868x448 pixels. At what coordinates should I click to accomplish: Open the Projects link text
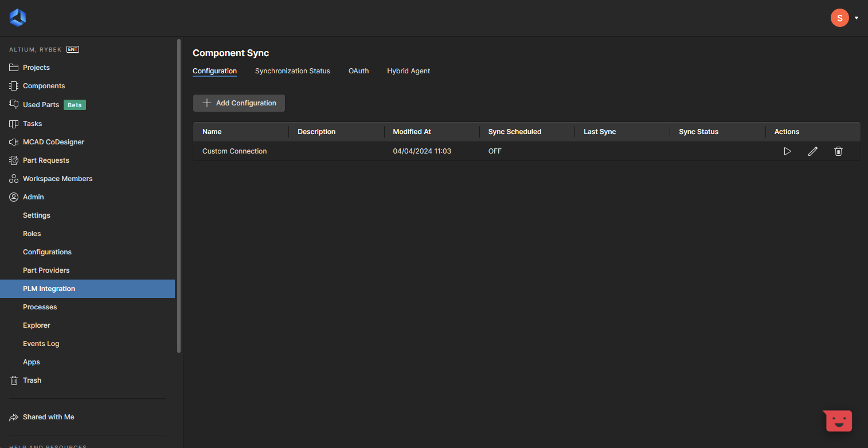click(x=36, y=68)
